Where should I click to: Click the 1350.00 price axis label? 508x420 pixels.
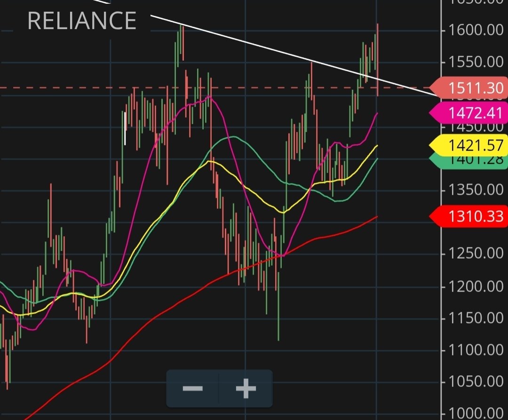pyautogui.click(x=476, y=190)
